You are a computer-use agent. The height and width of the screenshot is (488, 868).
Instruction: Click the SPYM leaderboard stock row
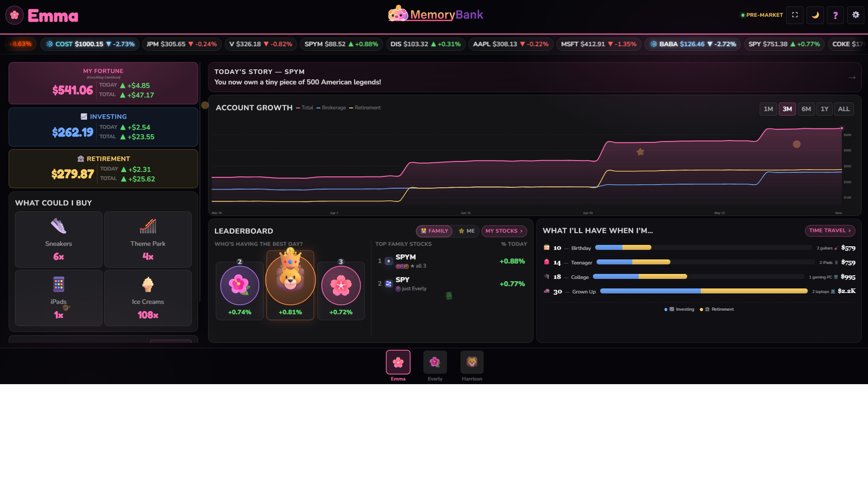tap(451, 261)
